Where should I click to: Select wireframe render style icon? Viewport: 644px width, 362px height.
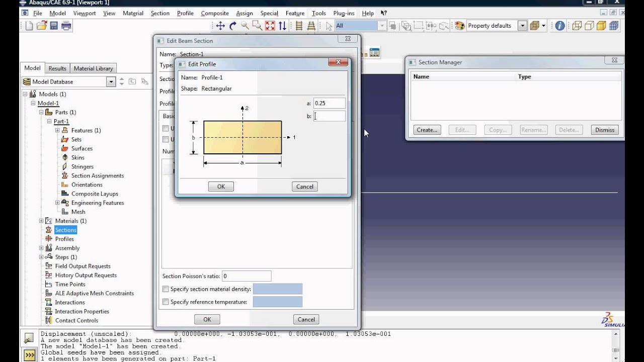[577, 26]
